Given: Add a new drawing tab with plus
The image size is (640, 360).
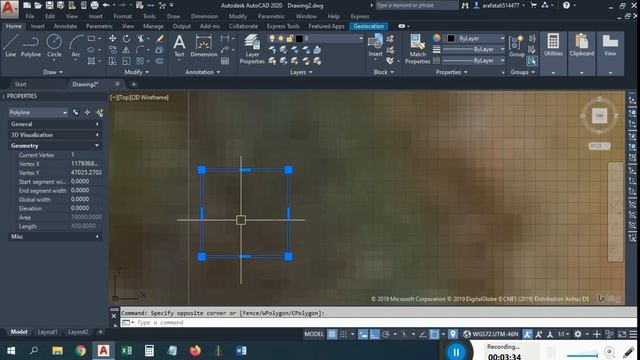Looking at the screenshot, I should pyautogui.click(x=133, y=84).
